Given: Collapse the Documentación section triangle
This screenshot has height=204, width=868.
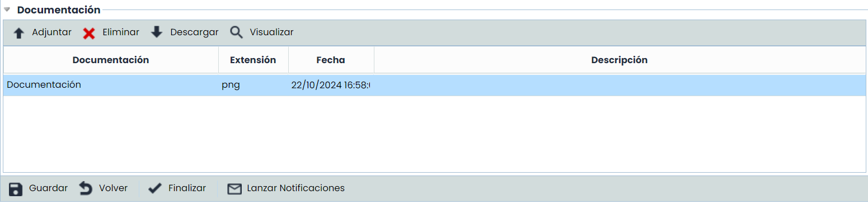Looking at the screenshot, I should pyautogui.click(x=7, y=10).
